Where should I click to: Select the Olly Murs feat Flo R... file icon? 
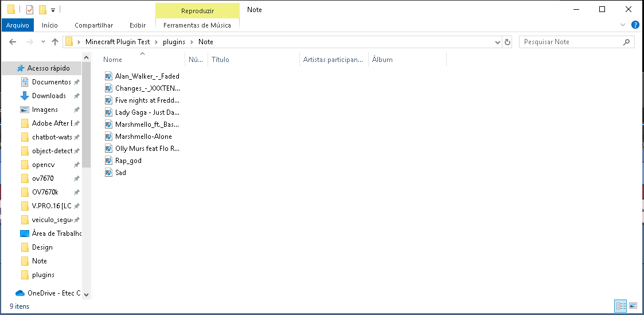point(108,148)
